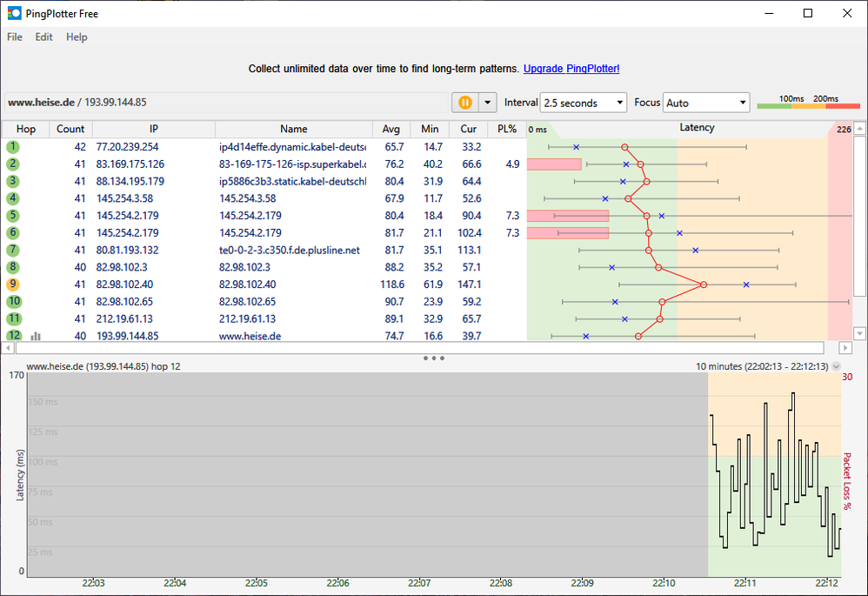Viewport: 868px width, 596px height.
Task: Click the 22:11 marker on the timeline axis
Action: pyautogui.click(x=745, y=583)
